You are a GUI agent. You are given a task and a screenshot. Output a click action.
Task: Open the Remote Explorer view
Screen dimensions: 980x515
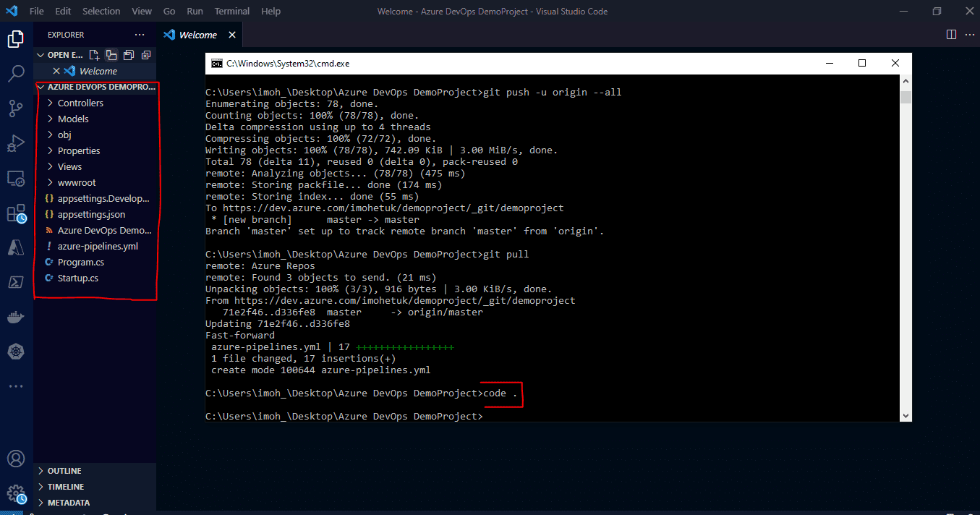point(16,178)
